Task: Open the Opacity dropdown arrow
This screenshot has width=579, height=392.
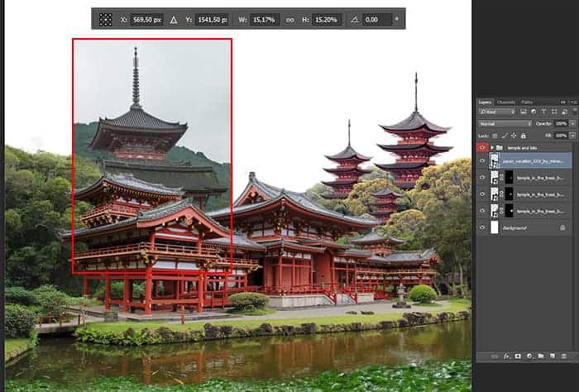Action: [x=572, y=123]
